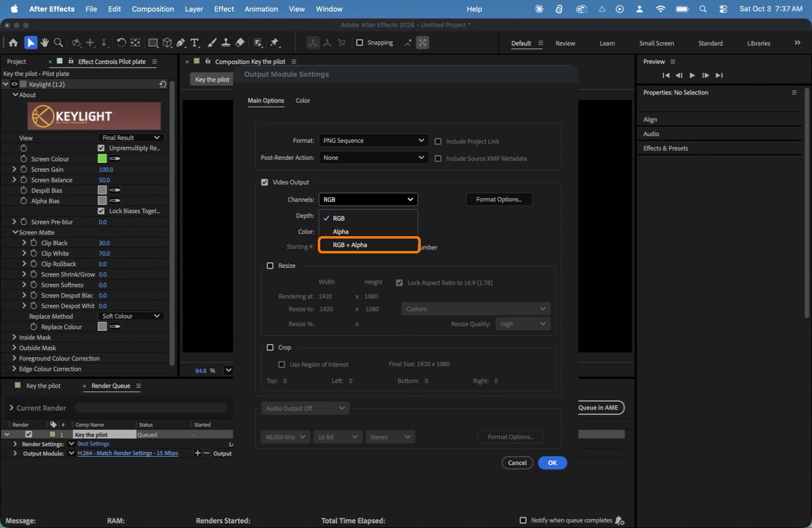The height and width of the screenshot is (528, 812).
Task: Select the Rectangle shape tool
Action: tap(153, 43)
